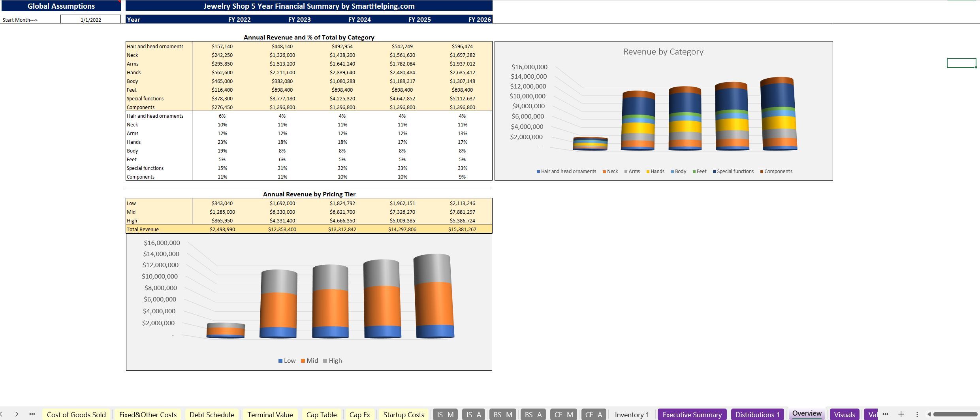Switch to the Debt Schedule tab

pos(212,414)
